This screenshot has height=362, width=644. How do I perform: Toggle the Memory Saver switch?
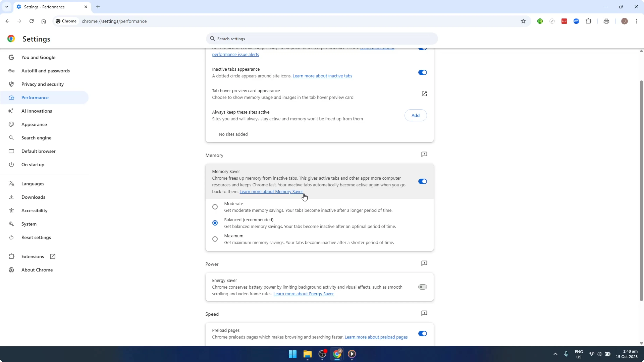point(422,181)
